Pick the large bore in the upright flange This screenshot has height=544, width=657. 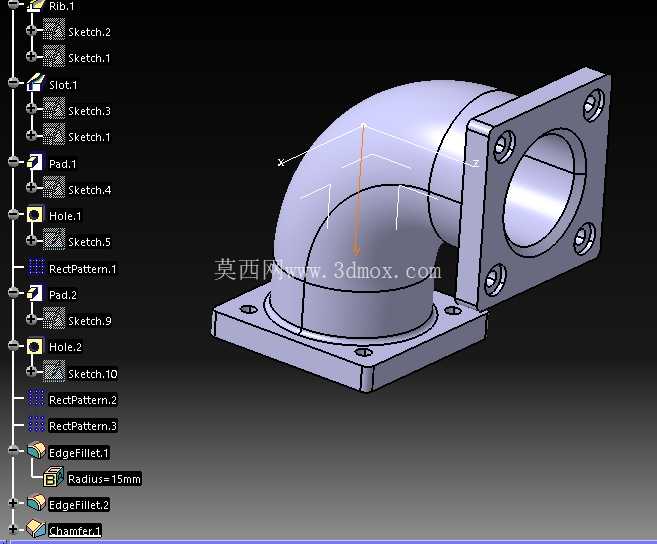(x=543, y=193)
